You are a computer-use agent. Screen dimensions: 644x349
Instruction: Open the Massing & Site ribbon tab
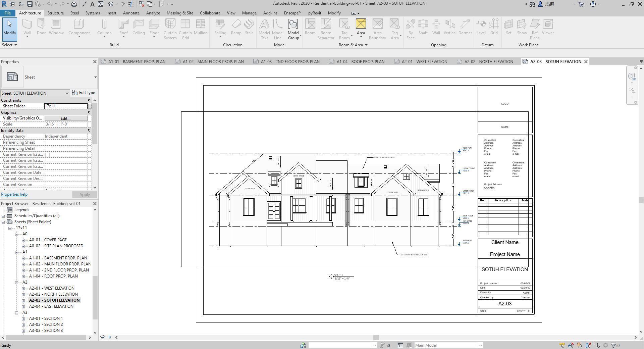(x=180, y=13)
